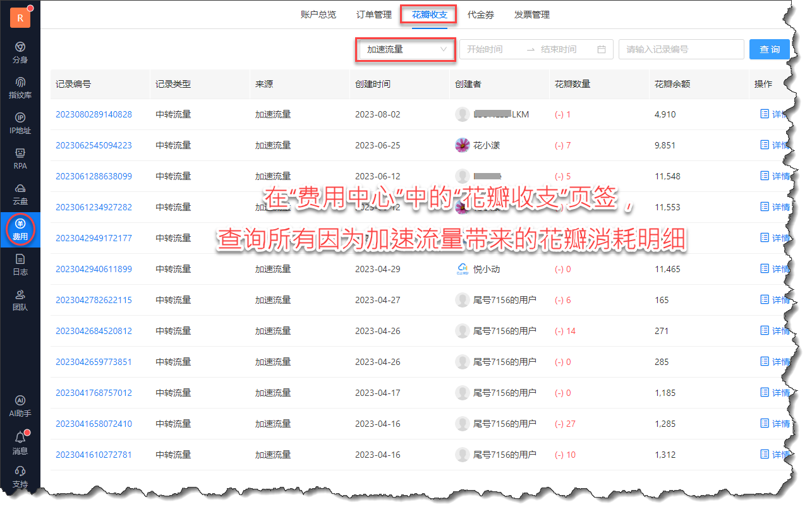The width and height of the screenshot is (812, 514).
Task: Open the RPA robot icon
Action: coord(20,159)
